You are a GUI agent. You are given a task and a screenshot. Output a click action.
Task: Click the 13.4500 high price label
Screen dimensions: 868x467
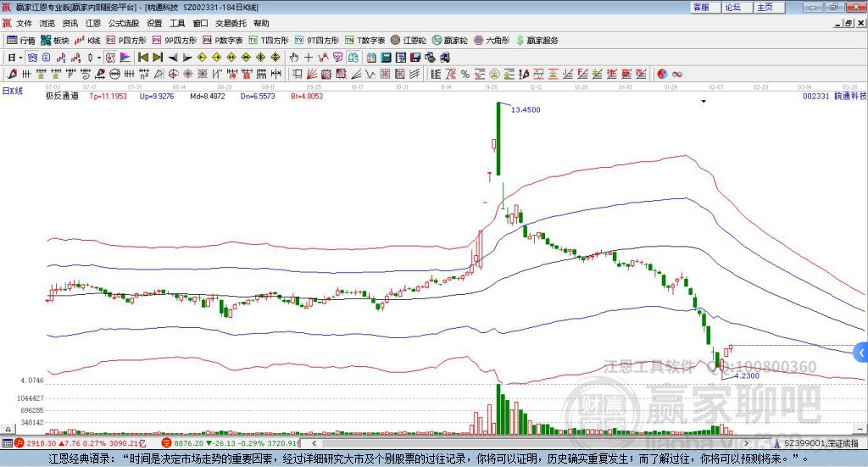point(526,109)
